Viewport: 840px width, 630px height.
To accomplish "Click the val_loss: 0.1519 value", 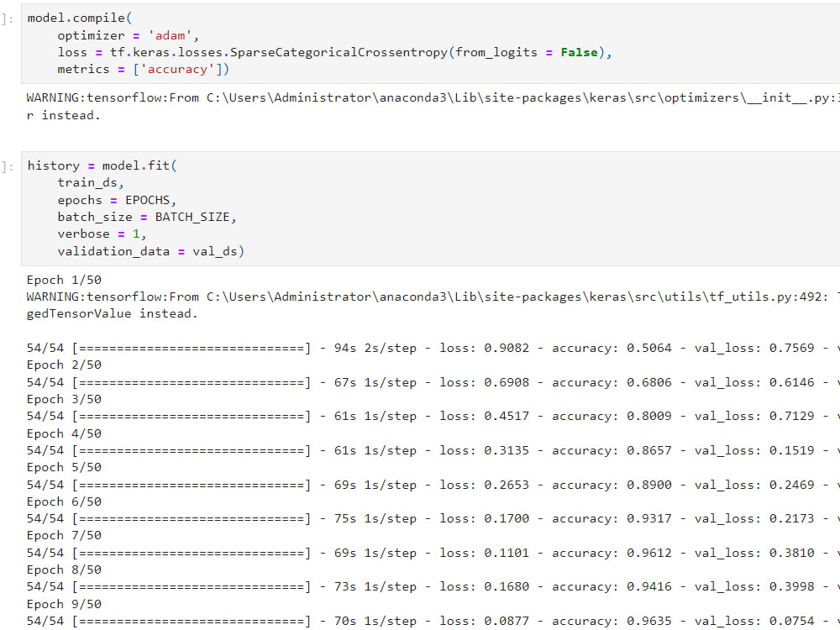I will 754,450.
